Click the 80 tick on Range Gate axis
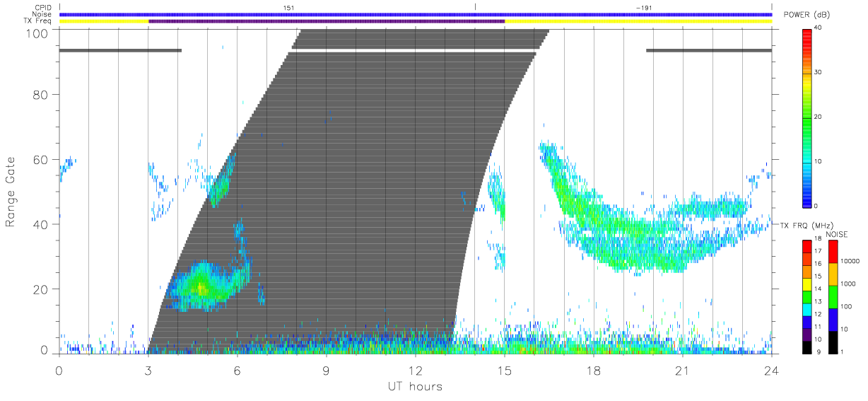This screenshot has height=401, width=868. pyautogui.click(x=40, y=94)
